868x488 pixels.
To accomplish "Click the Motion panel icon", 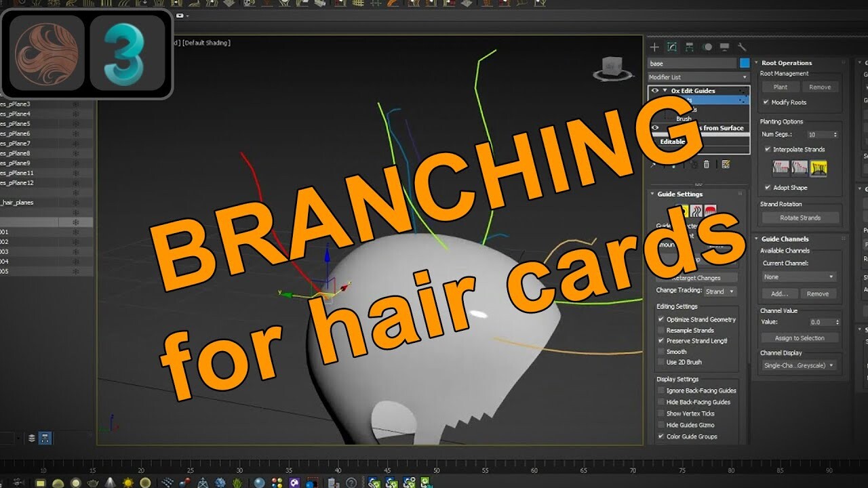I will tap(707, 47).
